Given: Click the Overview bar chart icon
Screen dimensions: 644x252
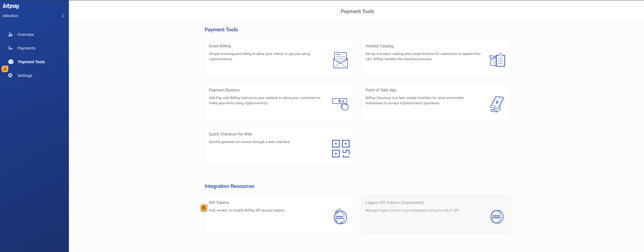Looking at the screenshot, I should point(10,35).
